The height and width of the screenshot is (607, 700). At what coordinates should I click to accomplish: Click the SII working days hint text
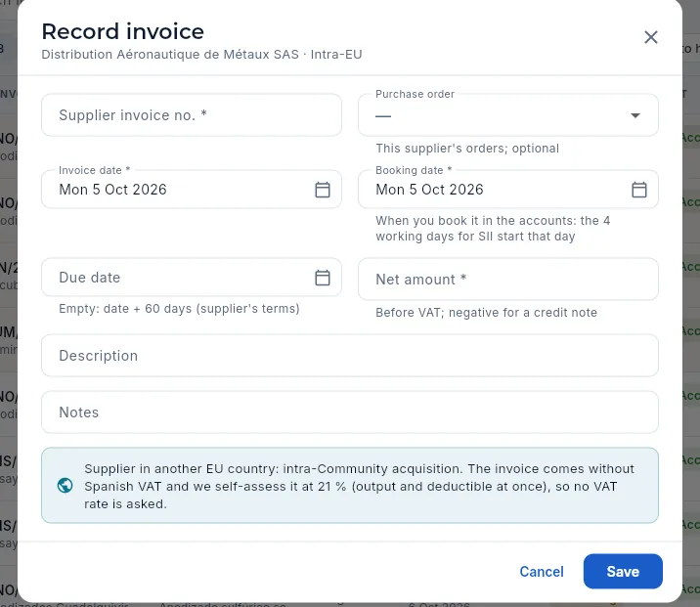(493, 228)
